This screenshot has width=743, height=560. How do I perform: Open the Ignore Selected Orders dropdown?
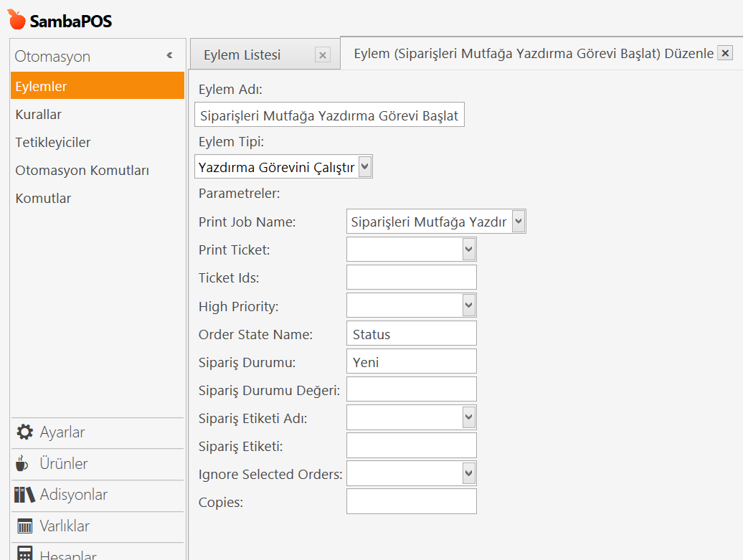468,473
